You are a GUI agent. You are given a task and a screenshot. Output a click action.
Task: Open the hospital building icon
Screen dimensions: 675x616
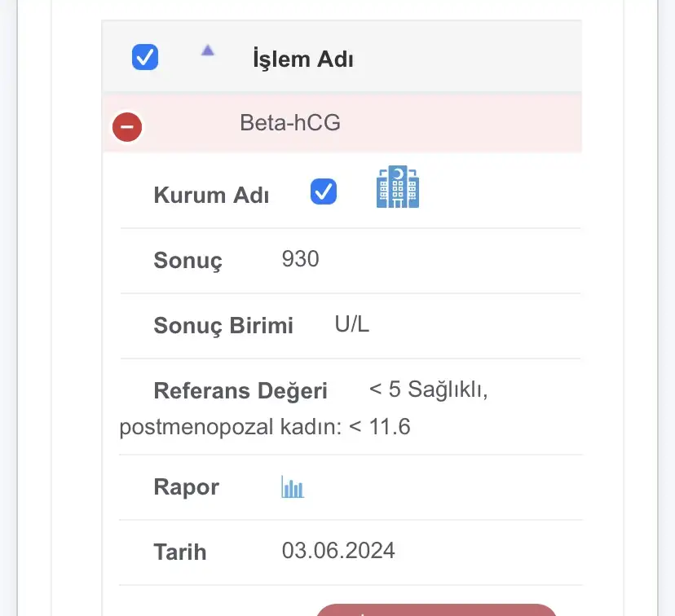[398, 187]
